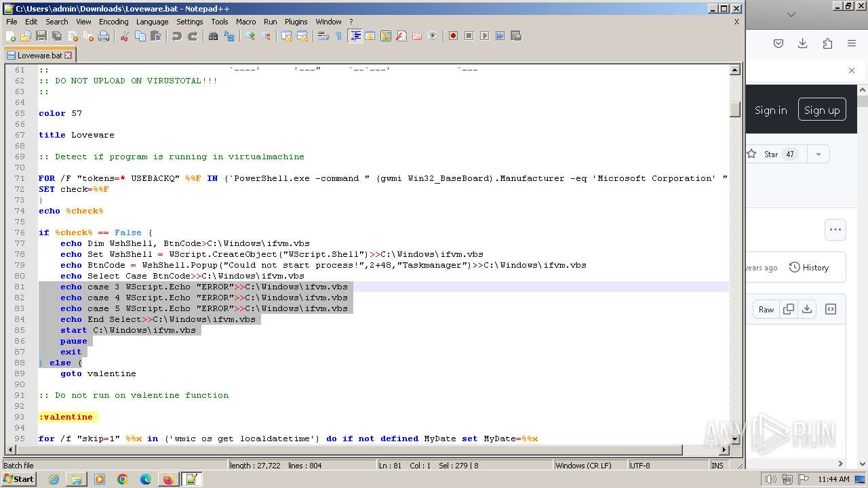Image resolution: width=868 pixels, height=488 pixels.
Task: Toggle the Indent Guide toolbar button
Action: [355, 36]
